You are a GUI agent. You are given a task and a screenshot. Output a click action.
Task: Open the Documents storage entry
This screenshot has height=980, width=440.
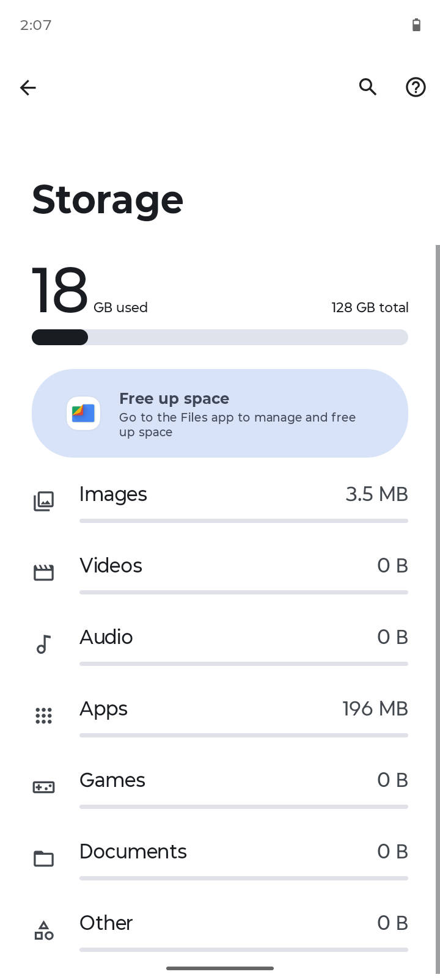click(220, 859)
